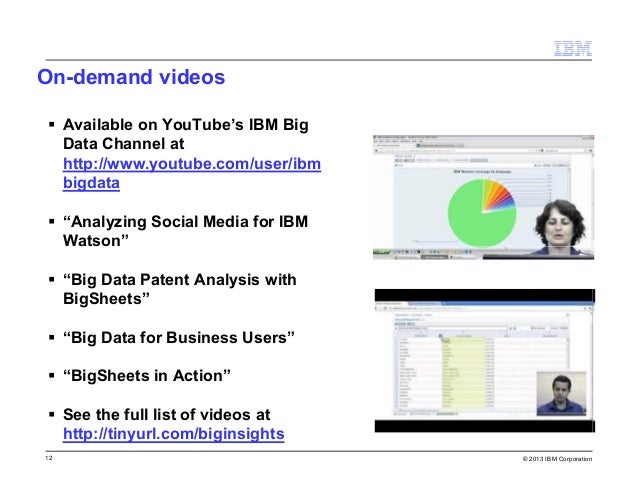638x493 pixels.
Task: Open the tinyurl.com/biginsights link
Action: pos(174,434)
